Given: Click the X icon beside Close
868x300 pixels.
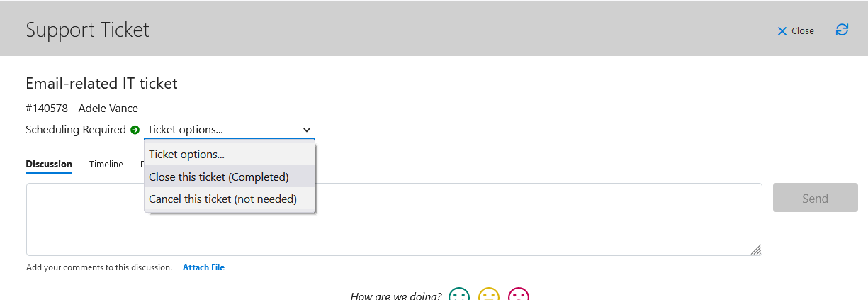Looking at the screenshot, I should 782,31.
